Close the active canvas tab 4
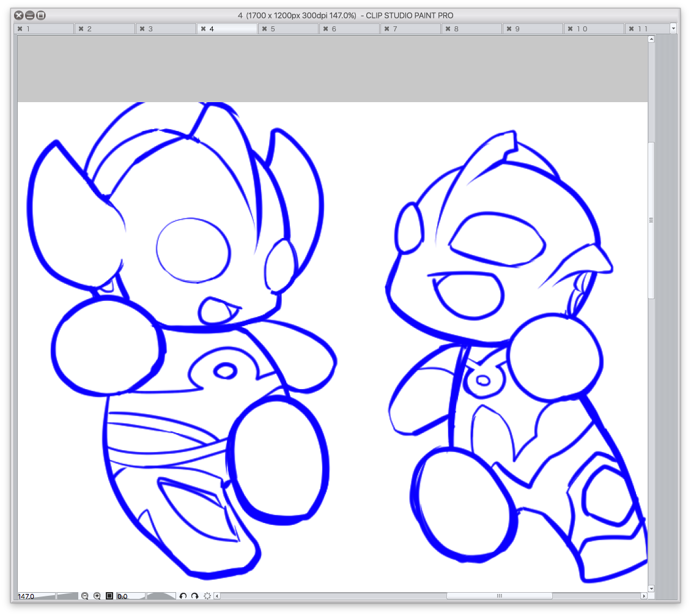 [x=204, y=29]
